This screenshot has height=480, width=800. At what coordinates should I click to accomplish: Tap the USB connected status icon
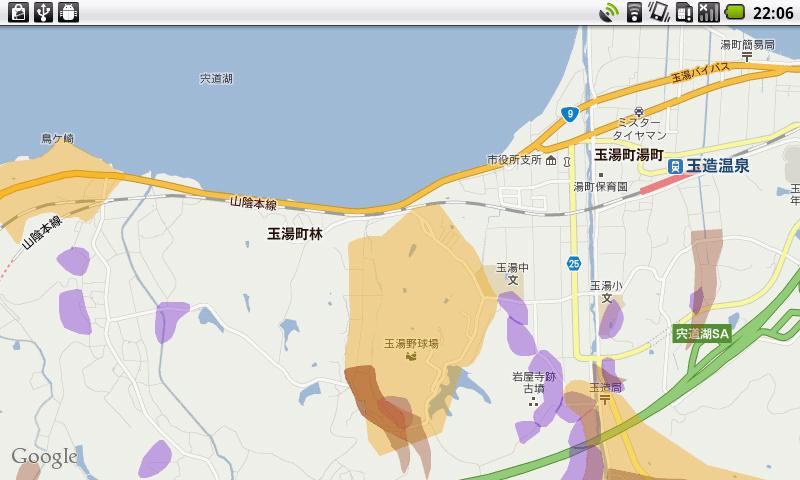(43, 12)
